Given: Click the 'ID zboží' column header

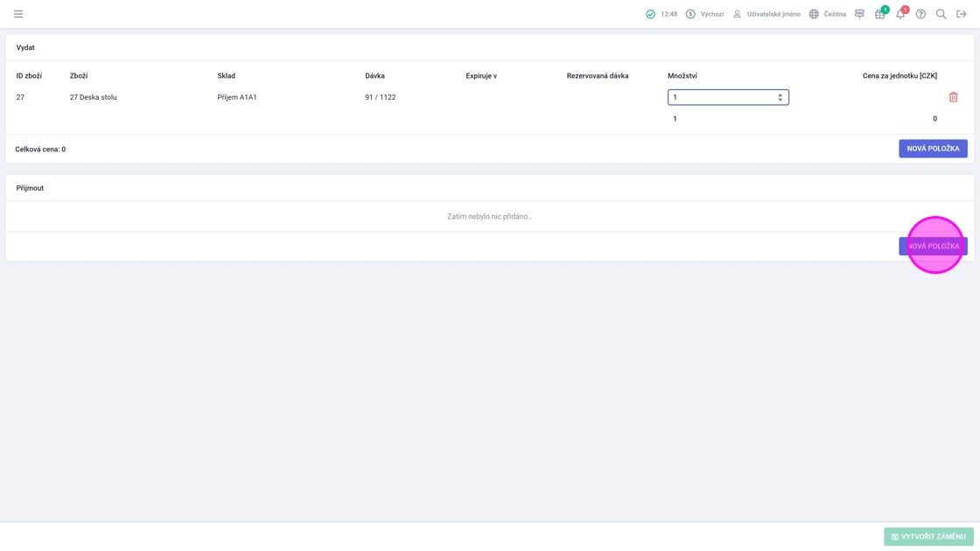Looking at the screenshot, I should (x=29, y=75).
